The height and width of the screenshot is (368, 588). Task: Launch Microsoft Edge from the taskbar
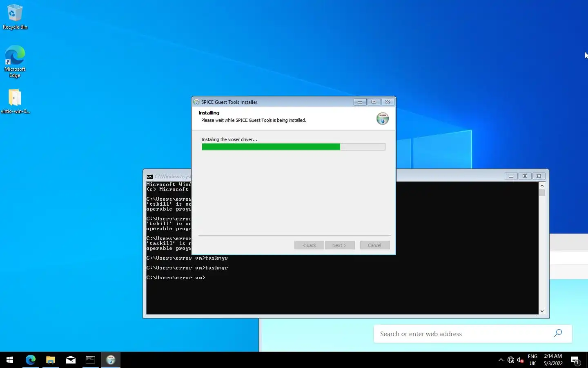point(31,360)
